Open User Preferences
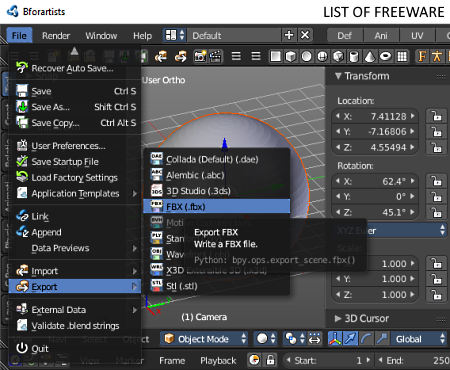Screen dimensions: 450x370 (76, 146)
